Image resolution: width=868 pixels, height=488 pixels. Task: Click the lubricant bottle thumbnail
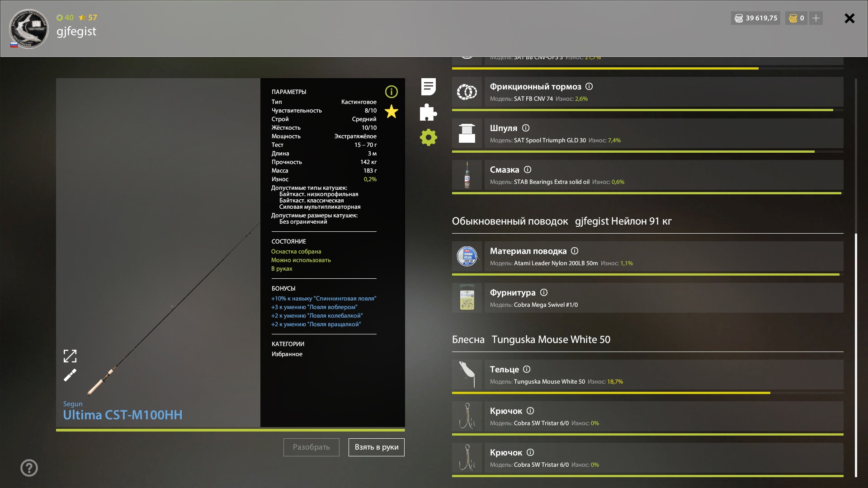point(467,175)
